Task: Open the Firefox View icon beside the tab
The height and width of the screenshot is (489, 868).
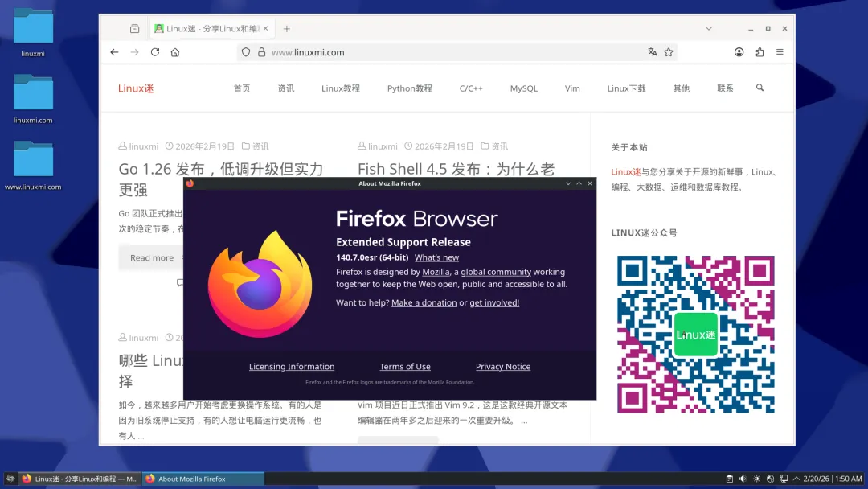Action: (134, 29)
